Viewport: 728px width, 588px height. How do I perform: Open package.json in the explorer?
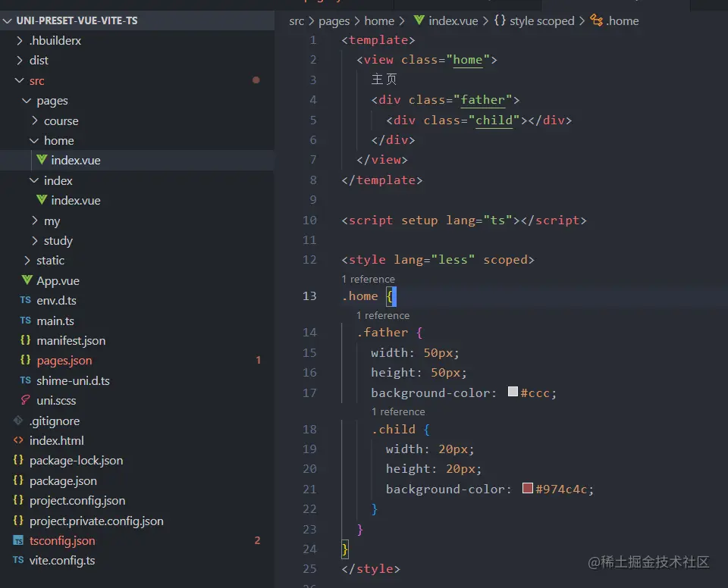(137, 481)
